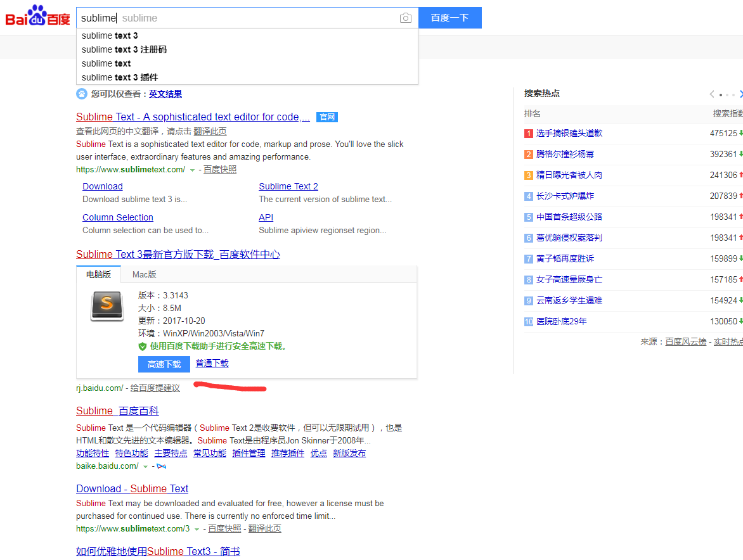This screenshot has height=560, width=743.
Task: Switch to the 电脑版 tab
Action: click(x=98, y=274)
